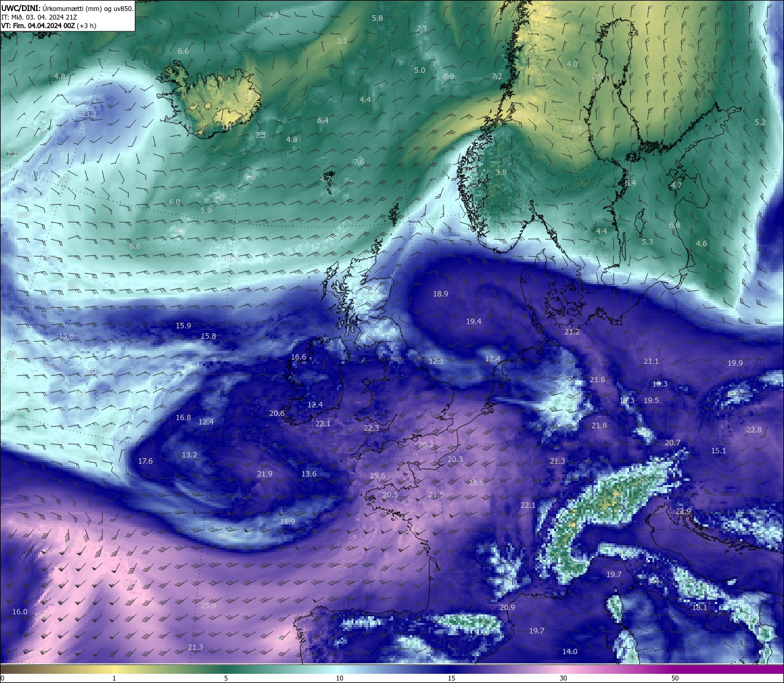Click the 30 tick on the colour scale
Viewport: 784px width, 683px height.
pos(563,678)
